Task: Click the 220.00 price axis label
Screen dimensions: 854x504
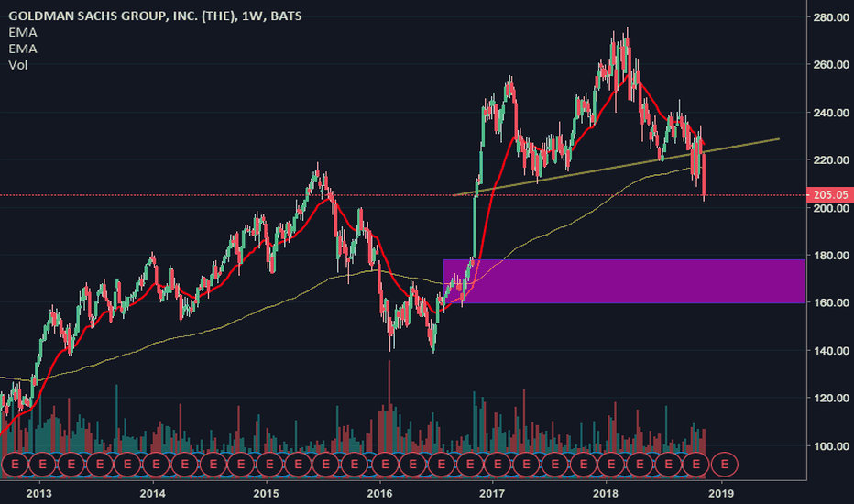Action: pyautogui.click(x=831, y=160)
